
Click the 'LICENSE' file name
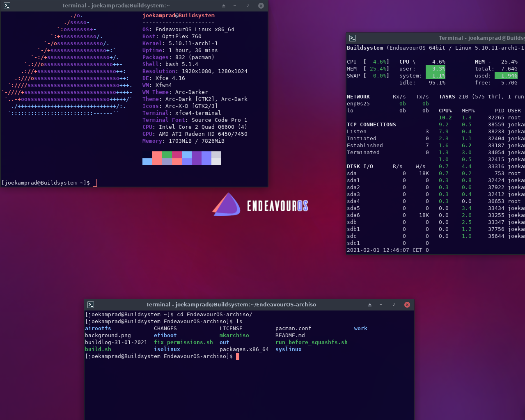pos(231,328)
